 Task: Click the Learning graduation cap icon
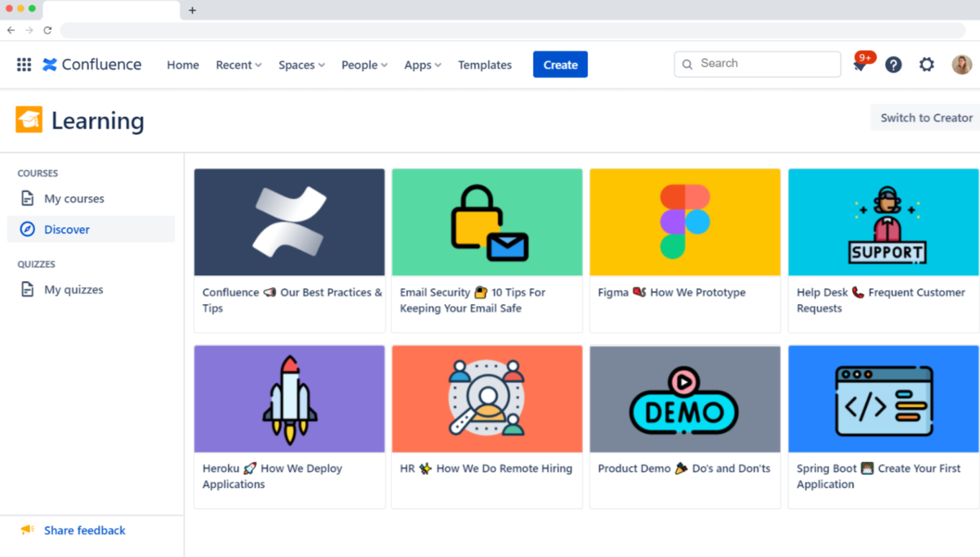tap(29, 120)
